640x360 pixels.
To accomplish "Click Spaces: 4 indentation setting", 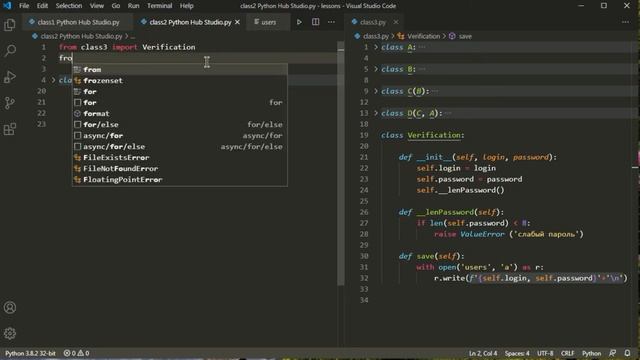I will point(517,353).
